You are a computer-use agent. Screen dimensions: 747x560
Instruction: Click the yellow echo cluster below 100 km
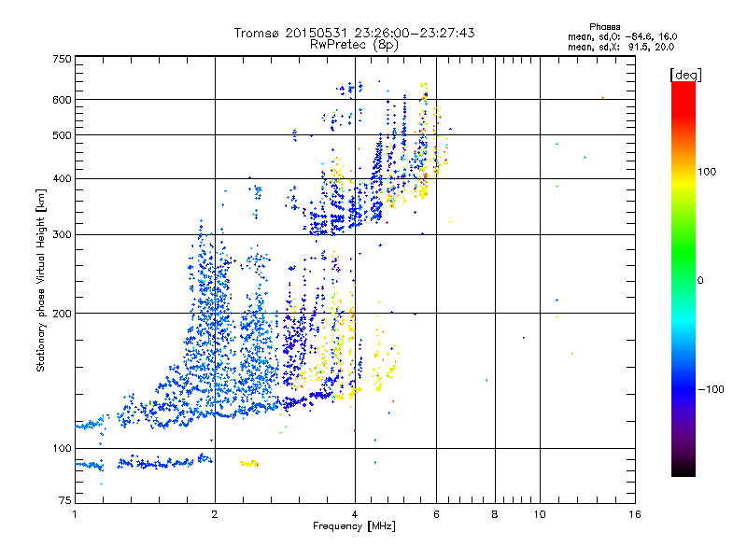249,463
